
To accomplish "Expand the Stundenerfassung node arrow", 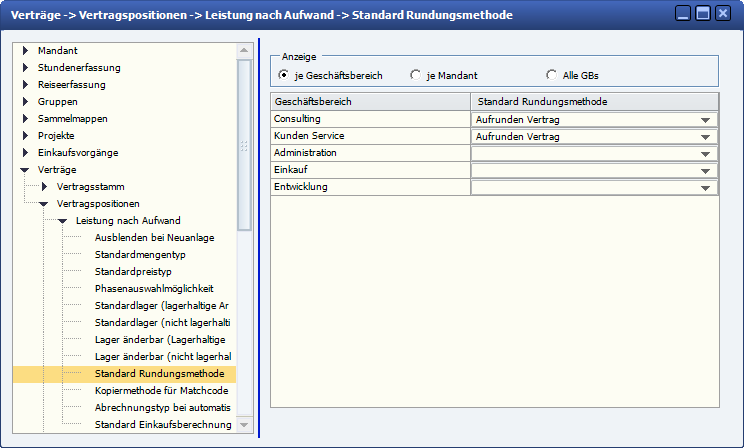I will pyautogui.click(x=26, y=68).
